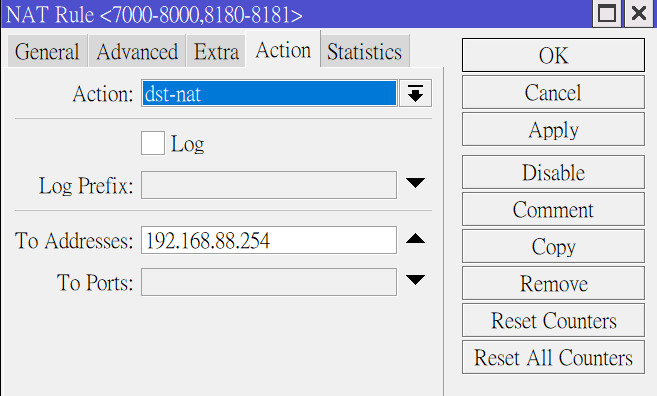The height and width of the screenshot is (396, 657).
Task: Click the Log Prefix input field
Action: pos(269,184)
